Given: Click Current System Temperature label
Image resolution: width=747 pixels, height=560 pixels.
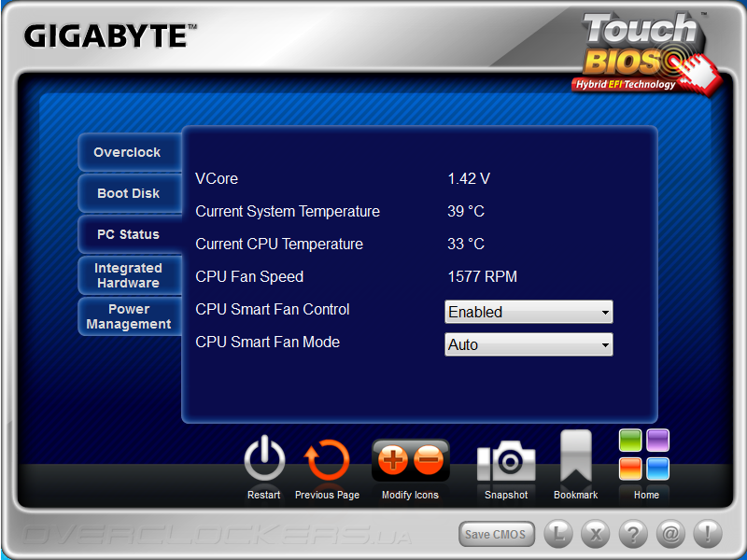Looking at the screenshot, I should pos(288,211).
